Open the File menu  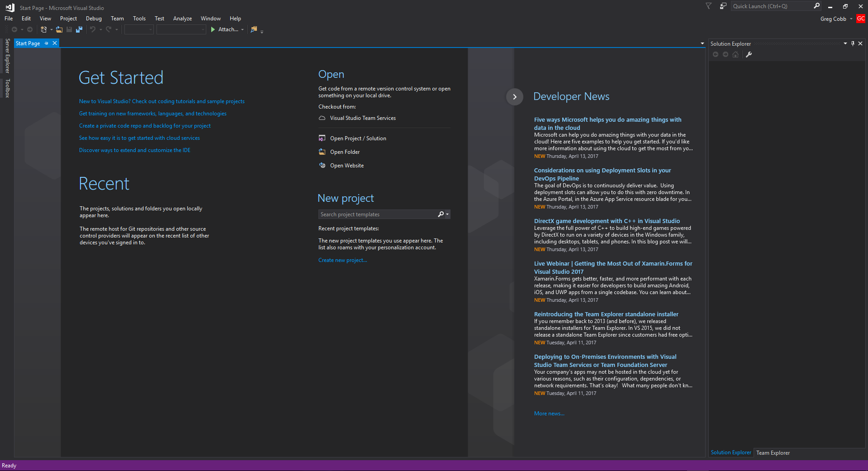(x=9, y=19)
